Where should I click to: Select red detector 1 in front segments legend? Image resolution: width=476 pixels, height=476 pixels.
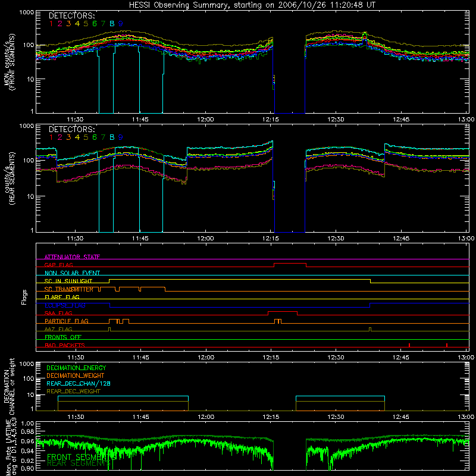tap(51, 24)
